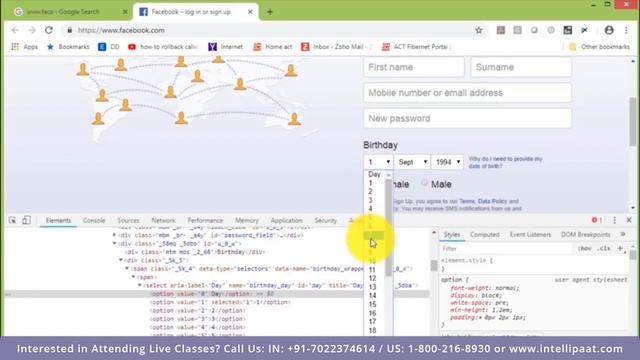Close the Facebook log in tab
Screen dimensions: 640x360
pyautogui.click(x=250, y=12)
